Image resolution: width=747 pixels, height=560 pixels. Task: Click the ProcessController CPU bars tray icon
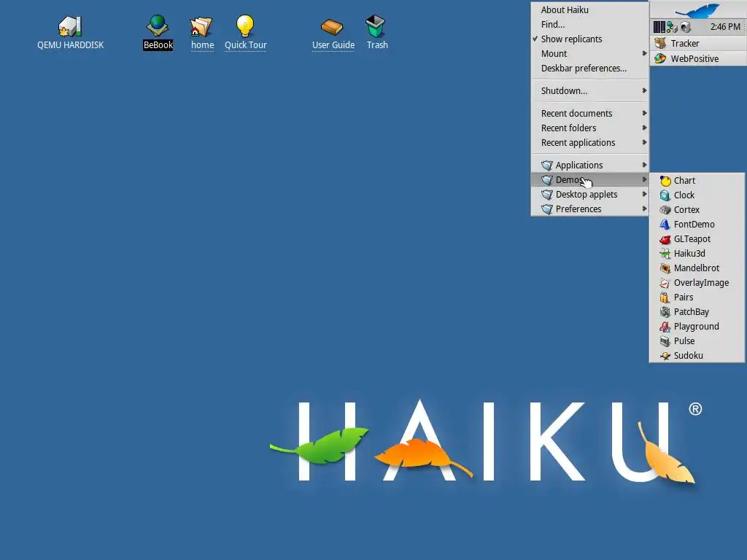point(659,27)
